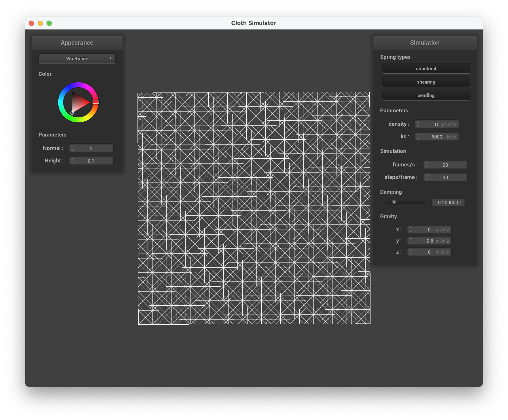
Task: Click the Appearance panel header
Action: [77, 42]
